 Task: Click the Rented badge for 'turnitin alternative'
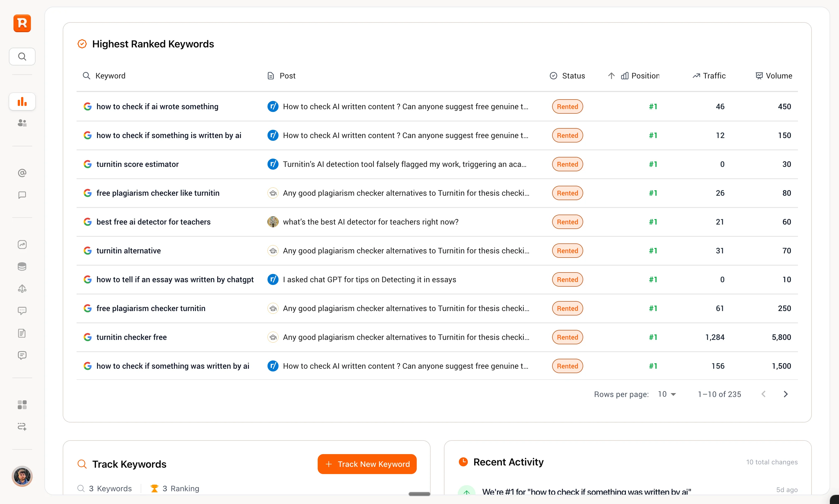567,251
